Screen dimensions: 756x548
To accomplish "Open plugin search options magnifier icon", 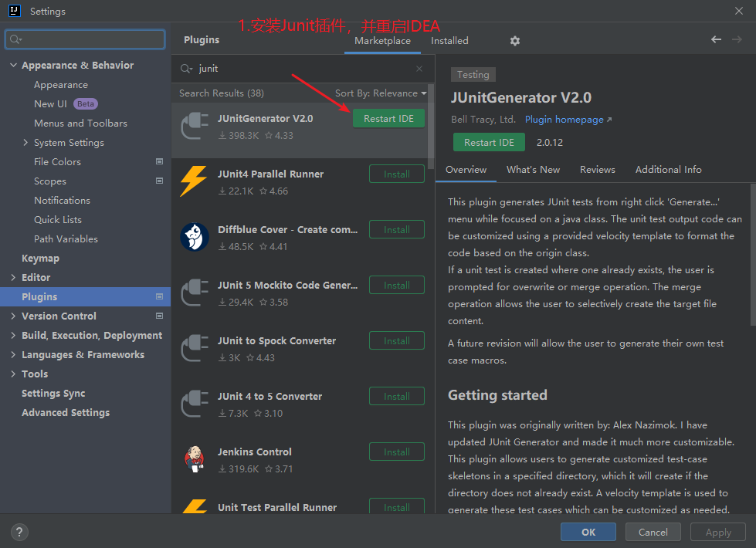I will coord(186,69).
